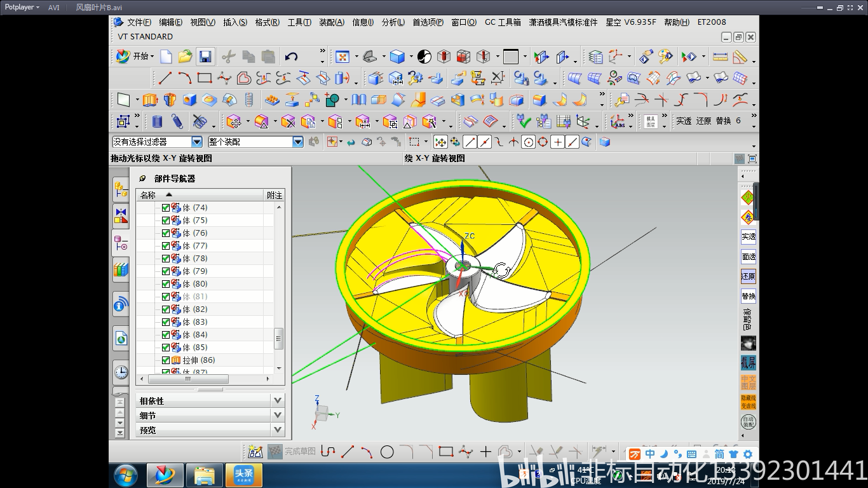
Task: Open the Internet Explorer sidebar tab
Action: [121, 339]
